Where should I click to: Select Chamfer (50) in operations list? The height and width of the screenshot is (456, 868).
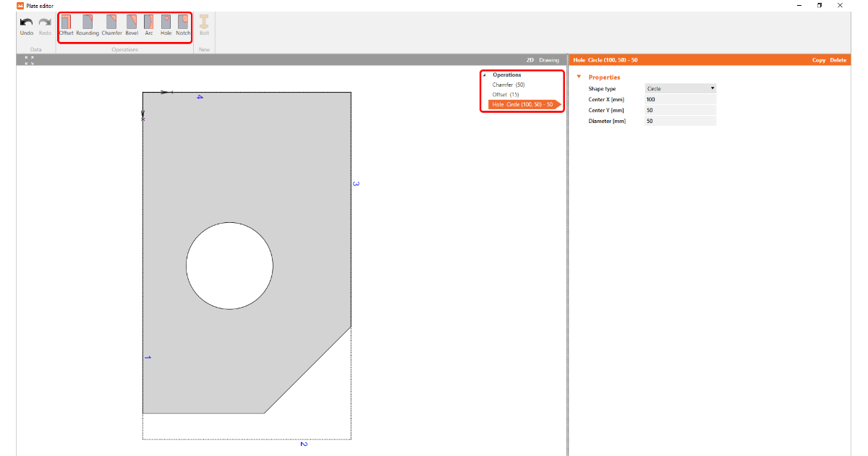point(509,85)
